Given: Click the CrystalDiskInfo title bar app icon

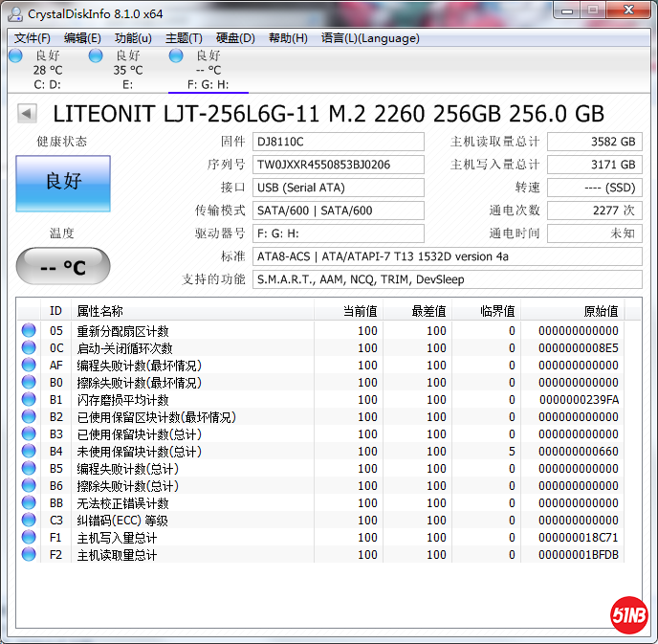Looking at the screenshot, I should point(15,13).
